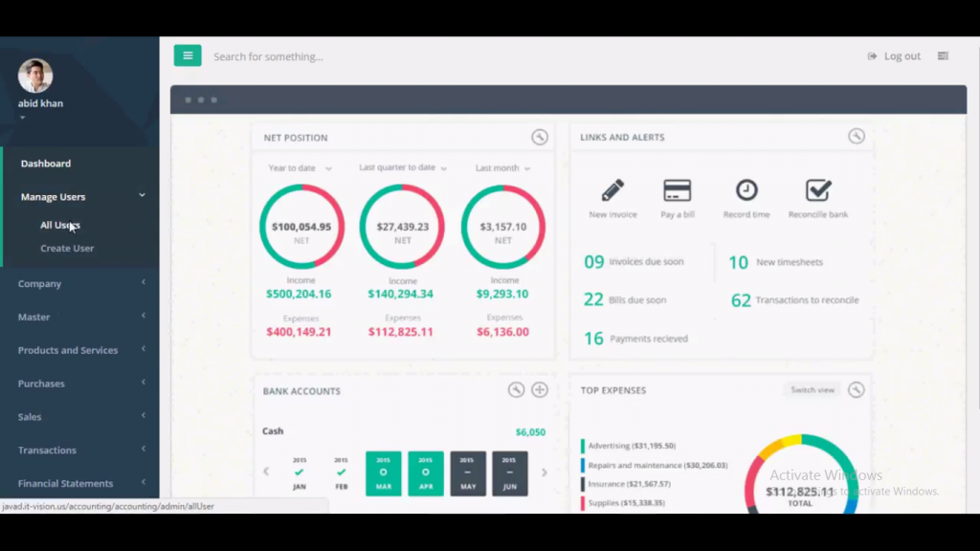Viewport: 980px width, 551px height.
Task: Select Create User under Manage Users
Action: [x=67, y=248]
